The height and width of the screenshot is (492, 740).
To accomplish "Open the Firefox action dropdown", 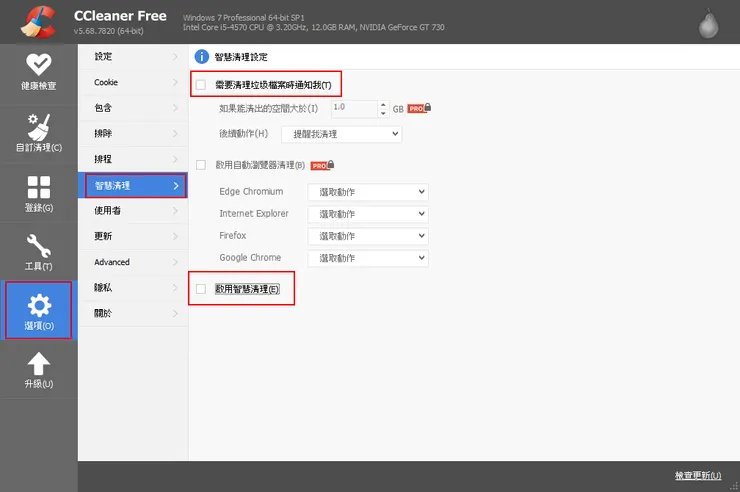I will [x=368, y=236].
